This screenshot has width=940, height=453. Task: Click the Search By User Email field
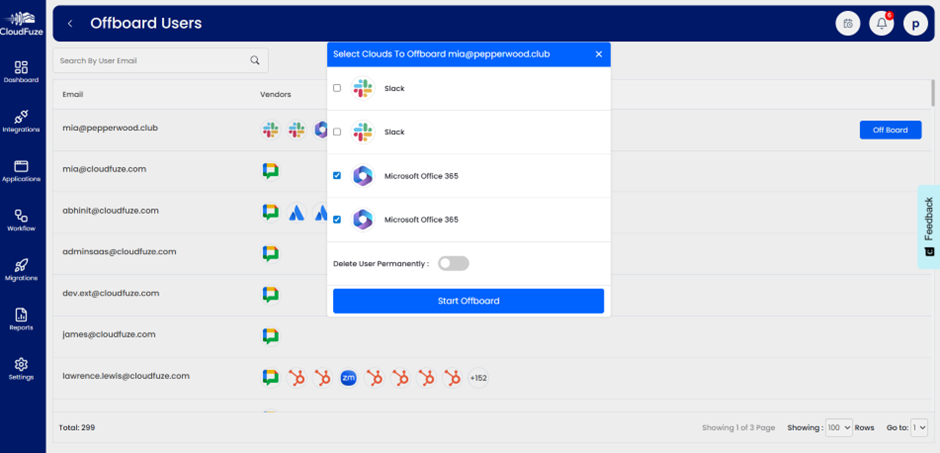point(150,61)
